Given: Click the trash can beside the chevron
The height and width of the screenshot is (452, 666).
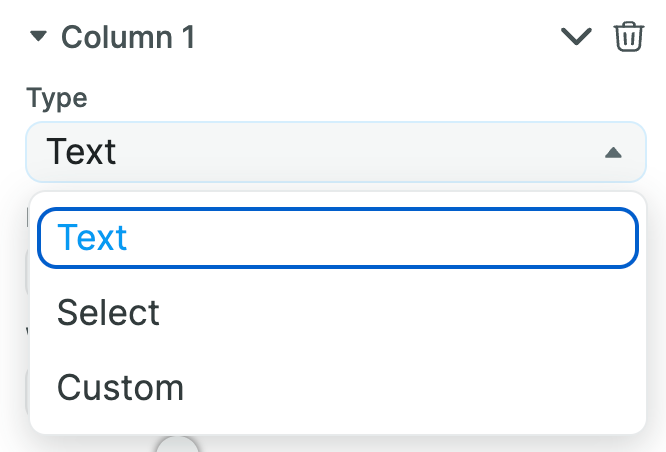Looking at the screenshot, I should (x=629, y=37).
